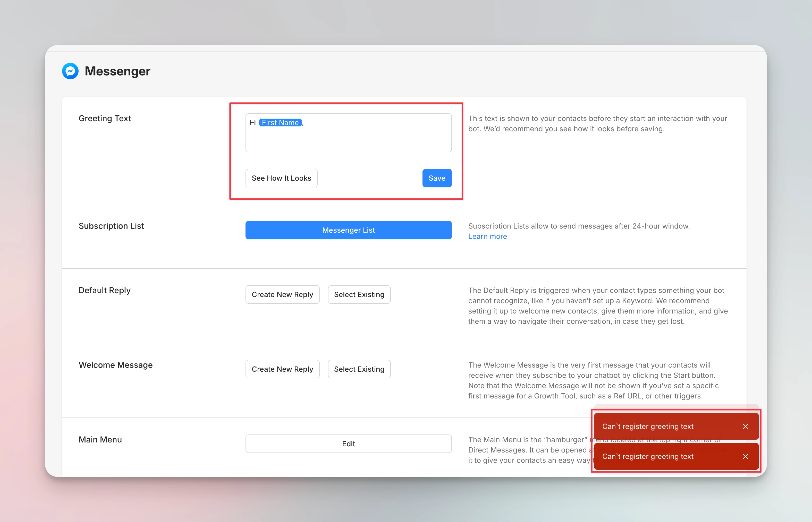The height and width of the screenshot is (522, 812).
Task: Save the greeting text
Action: coord(436,178)
